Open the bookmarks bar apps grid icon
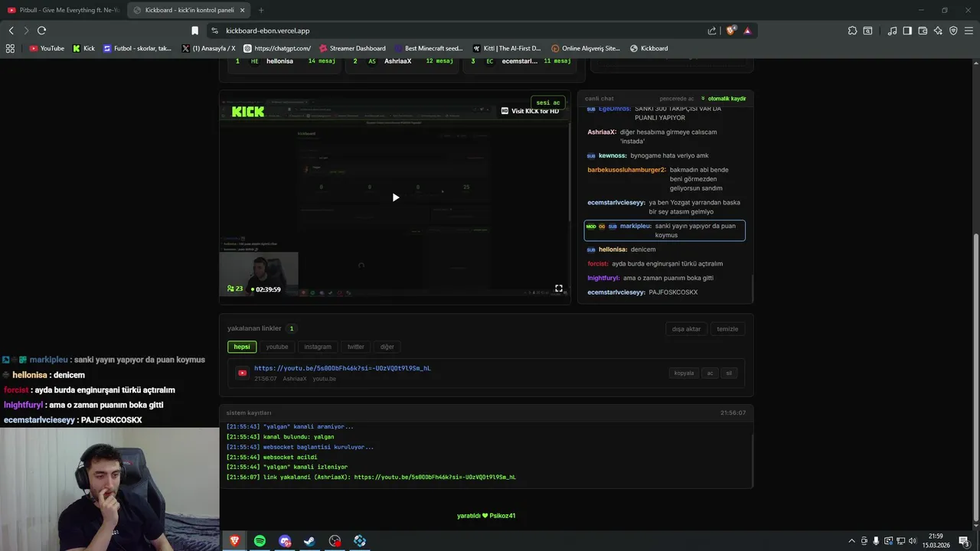The image size is (980, 551). coord(10,48)
